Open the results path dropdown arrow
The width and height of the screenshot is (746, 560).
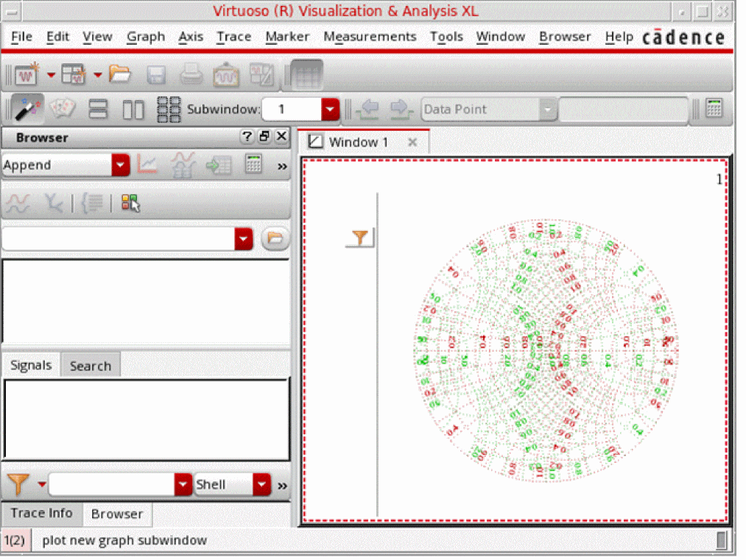point(243,238)
